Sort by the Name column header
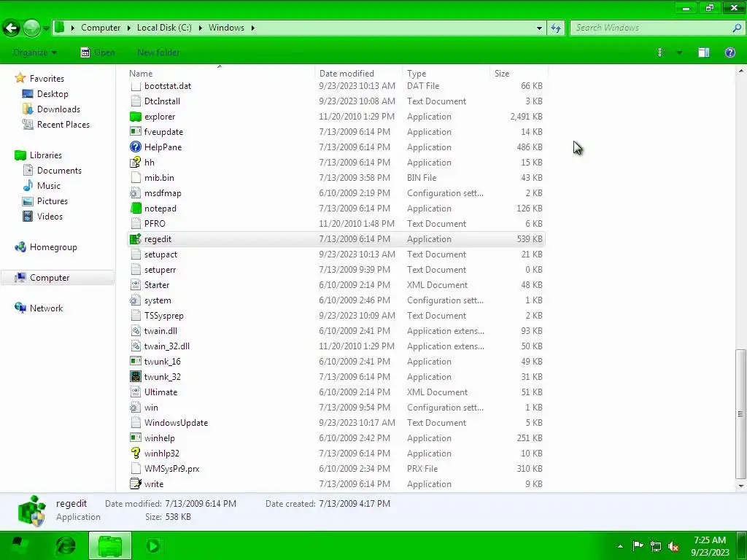 coord(220,74)
